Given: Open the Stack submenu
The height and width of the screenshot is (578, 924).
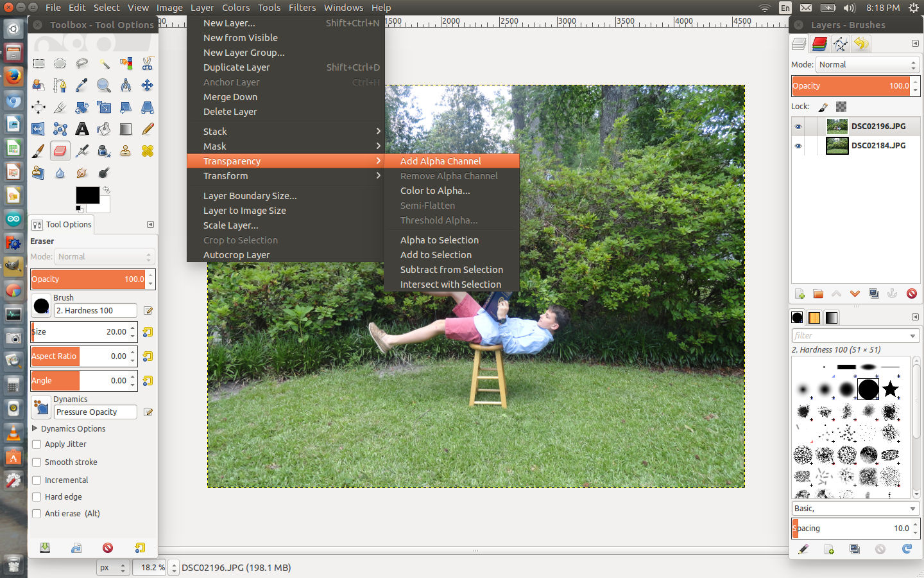Looking at the screenshot, I should click(286, 132).
